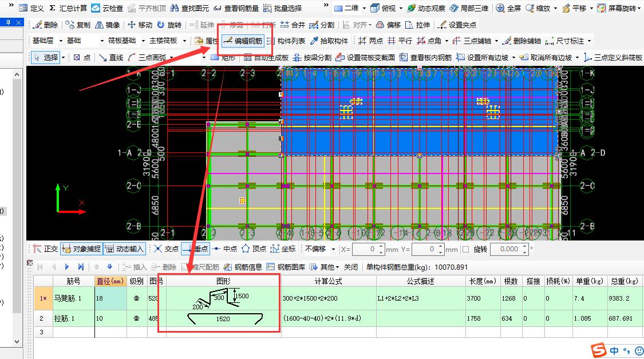
Task: Open 局部三维 local 3D view
Action: (469, 8)
